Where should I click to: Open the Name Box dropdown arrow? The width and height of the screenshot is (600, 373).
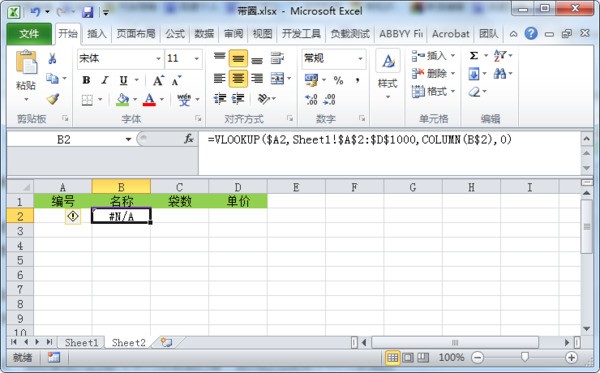[x=128, y=139]
